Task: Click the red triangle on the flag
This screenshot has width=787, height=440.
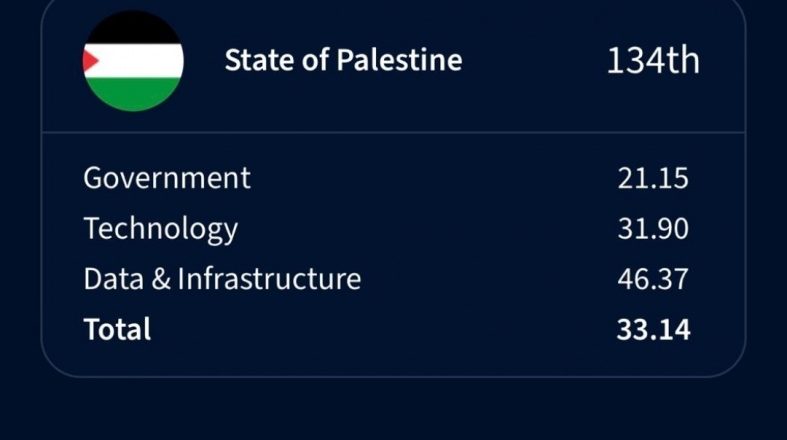Action: pos(90,61)
